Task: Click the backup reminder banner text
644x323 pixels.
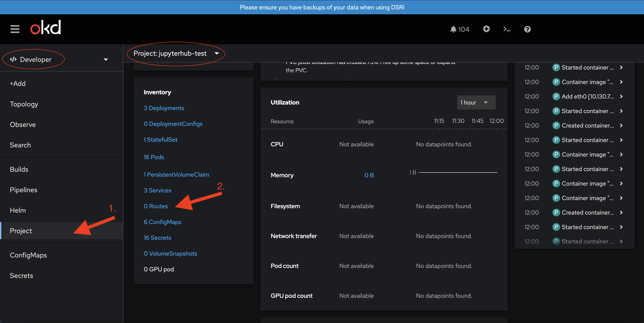Action: 322,7
